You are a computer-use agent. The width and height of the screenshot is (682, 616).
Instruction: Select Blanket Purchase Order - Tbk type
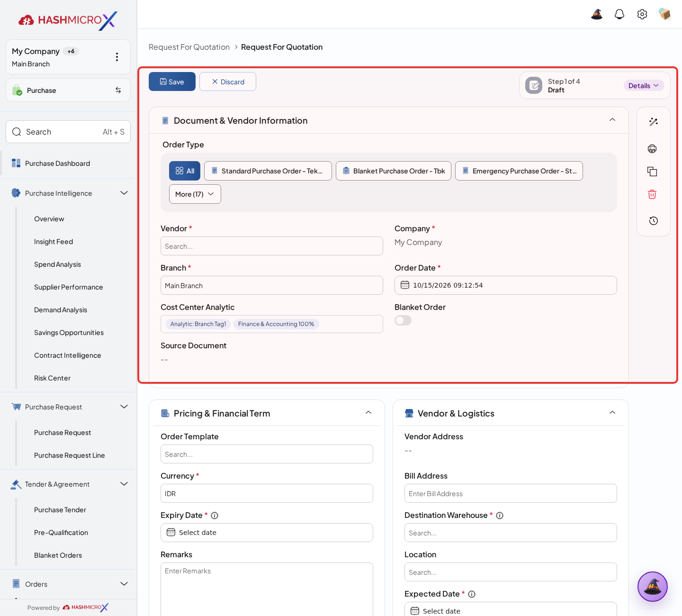coord(394,171)
